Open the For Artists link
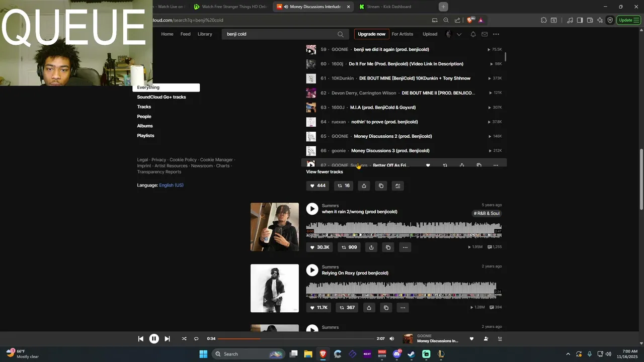 (403, 34)
